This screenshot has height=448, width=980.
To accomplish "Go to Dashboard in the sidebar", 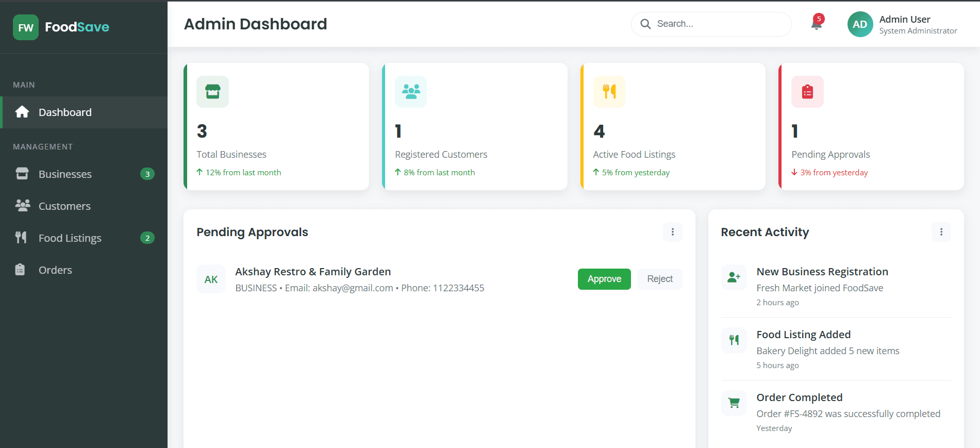I will coord(84,112).
